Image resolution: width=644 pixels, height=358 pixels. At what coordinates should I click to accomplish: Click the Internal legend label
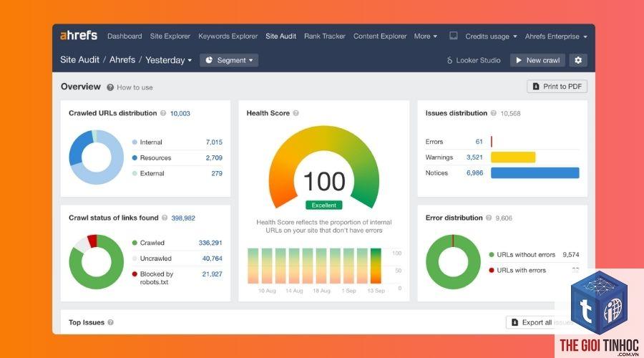tap(151, 142)
